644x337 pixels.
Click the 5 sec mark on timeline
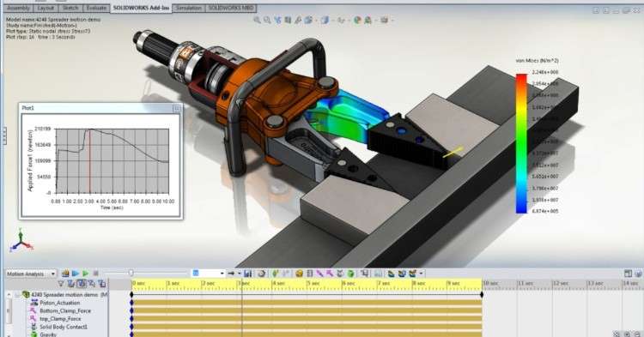[x=313, y=283]
